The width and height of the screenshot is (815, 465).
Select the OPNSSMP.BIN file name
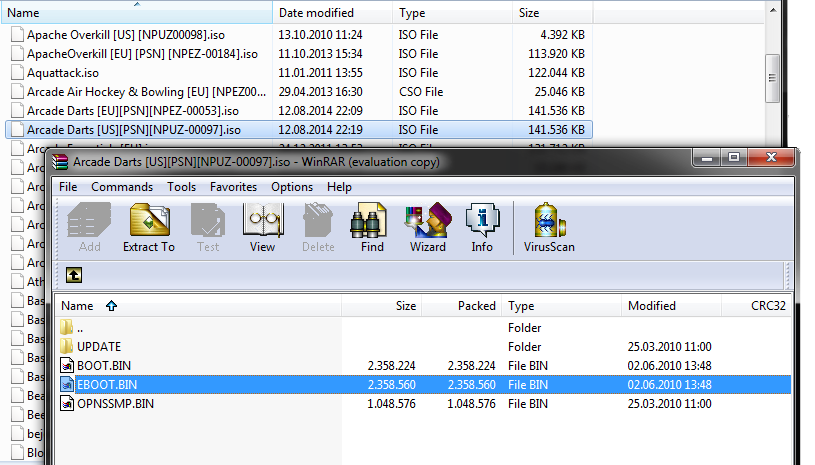[115, 404]
